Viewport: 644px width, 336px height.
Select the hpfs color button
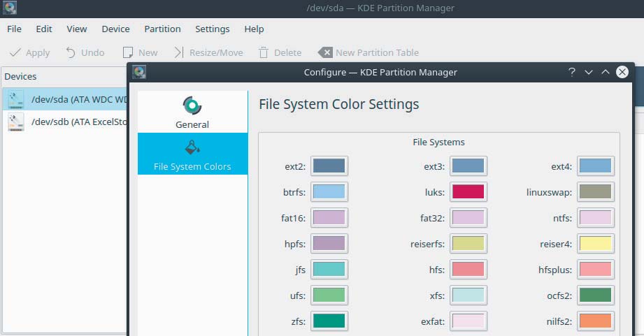tap(329, 243)
